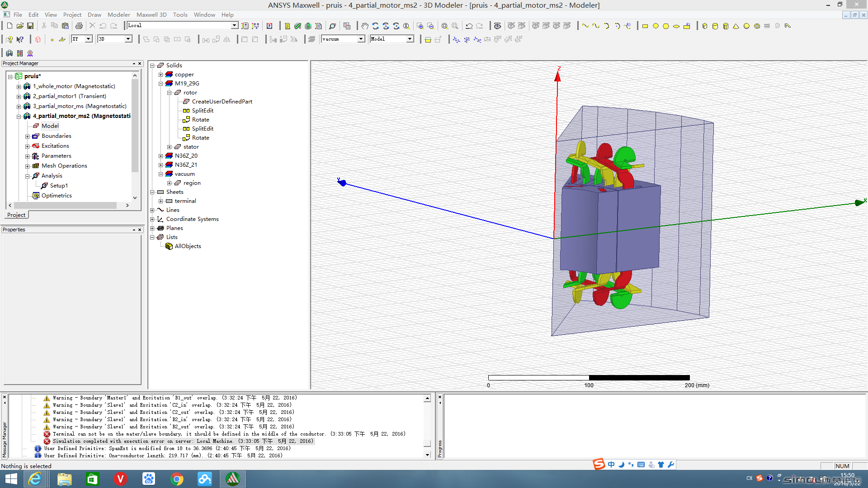The image size is (868, 488).
Task: Select the Draw Regular Polygon tool
Action: [666, 26]
